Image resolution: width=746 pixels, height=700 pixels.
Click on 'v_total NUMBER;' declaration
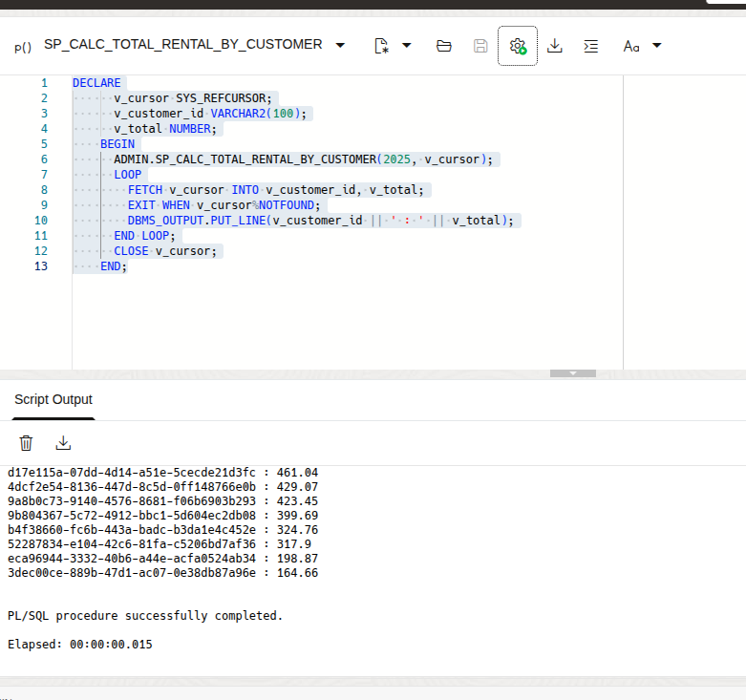point(165,129)
